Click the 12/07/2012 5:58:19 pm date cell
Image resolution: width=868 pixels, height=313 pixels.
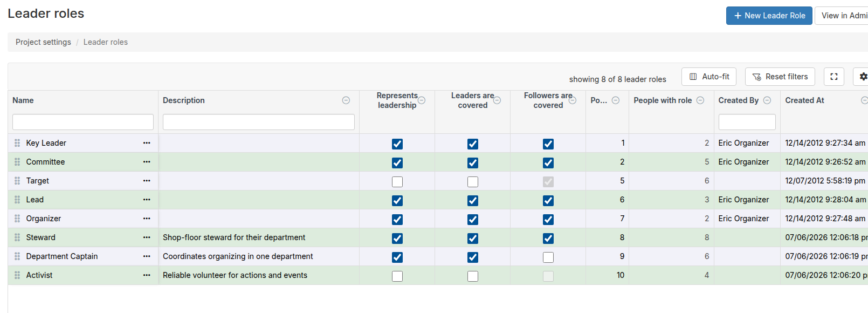click(825, 181)
